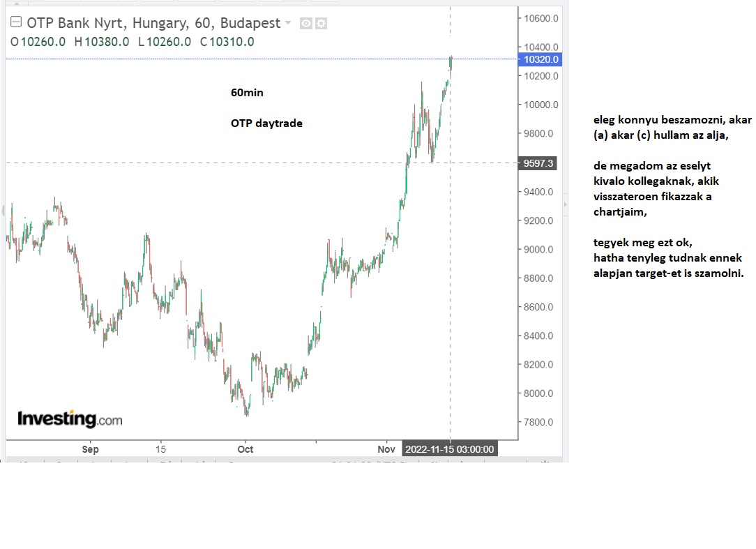This screenshot has width=756, height=549.
Task: Expand the right side panel arrow
Action: point(564,204)
